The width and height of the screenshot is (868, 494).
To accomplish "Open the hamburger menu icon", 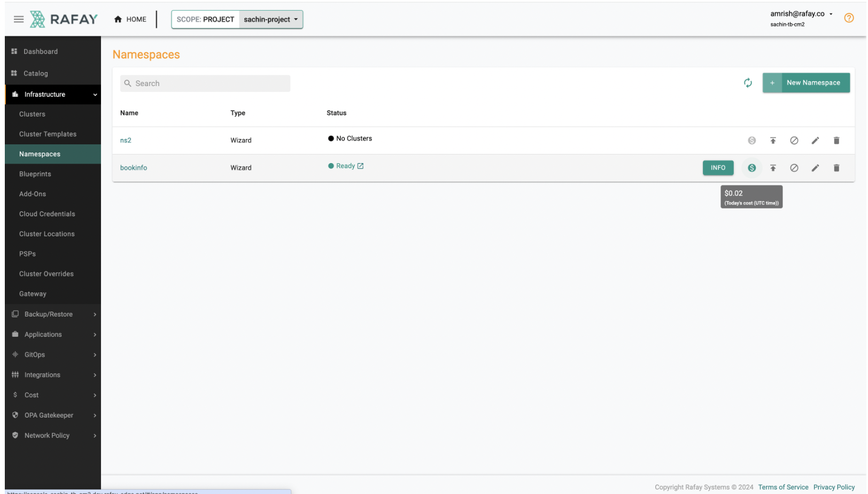I will [19, 19].
